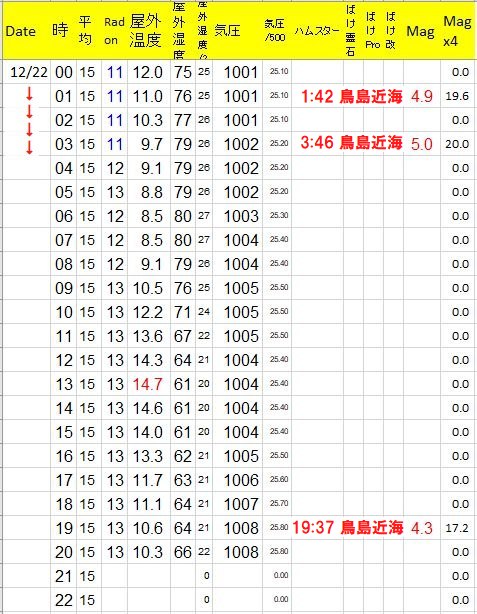Screen dimensions: 477x614
Task: Select the Mag column header
Action: coord(421,31)
